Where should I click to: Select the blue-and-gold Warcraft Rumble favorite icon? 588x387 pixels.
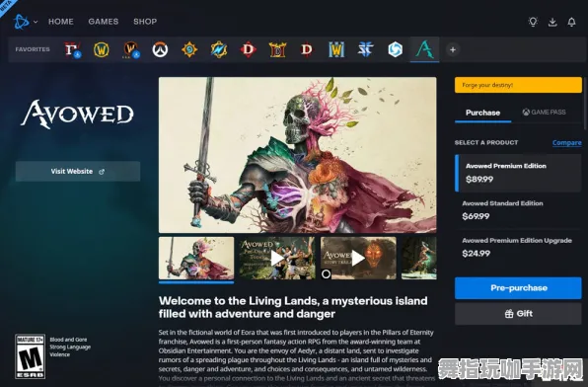point(219,49)
